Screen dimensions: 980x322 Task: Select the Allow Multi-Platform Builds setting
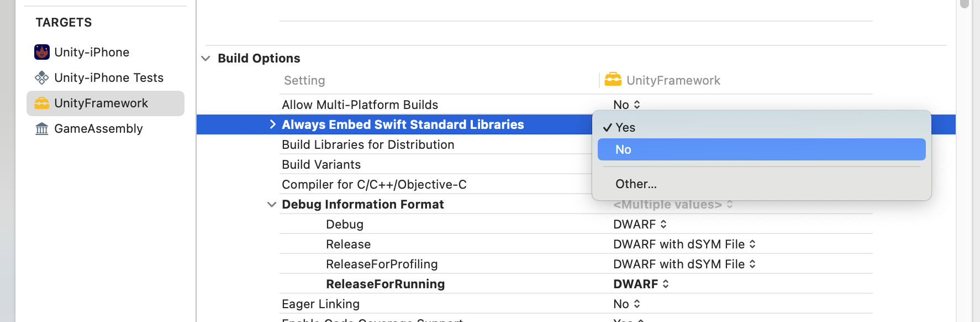[x=360, y=105]
